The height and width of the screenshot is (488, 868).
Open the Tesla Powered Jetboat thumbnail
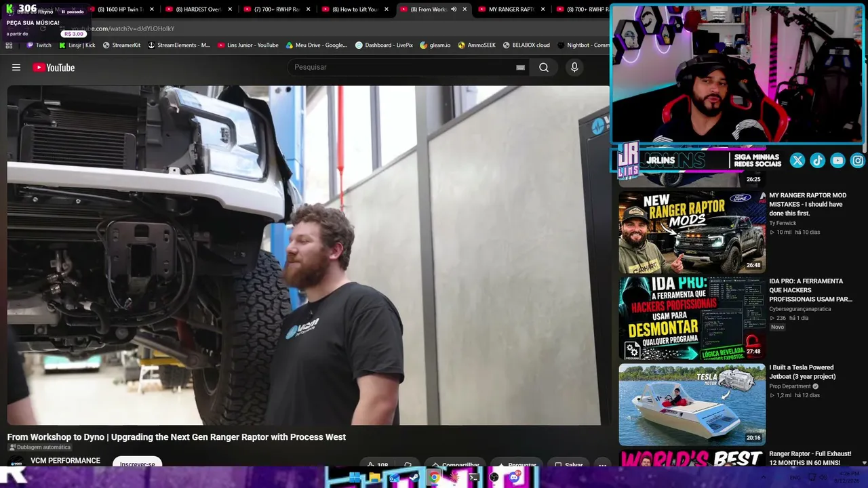pos(692,405)
